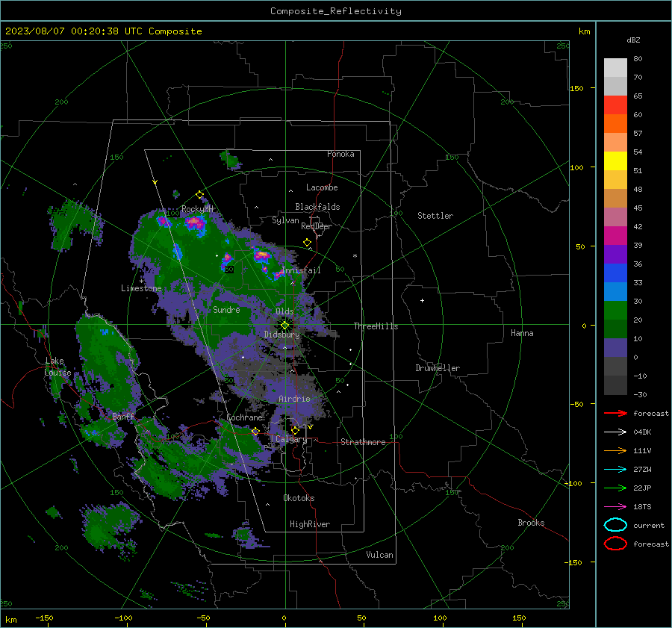Click the yellow diamond marker below Cochrane
This screenshot has width=672, height=628.
click(255, 432)
